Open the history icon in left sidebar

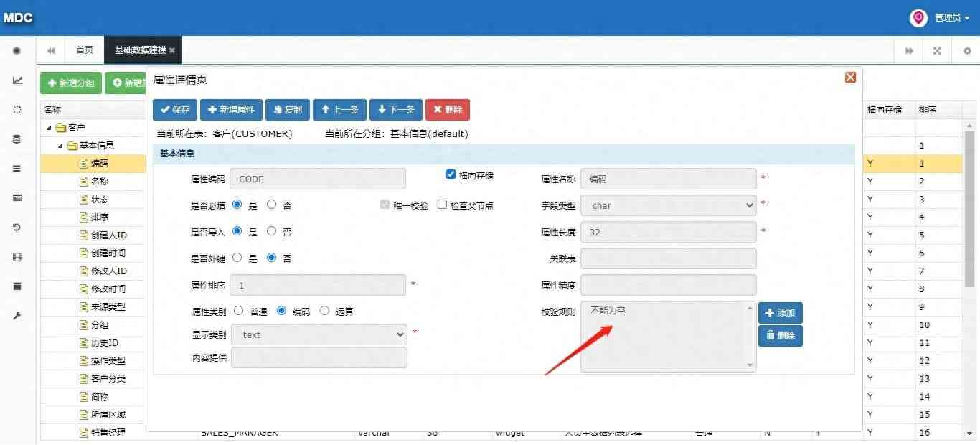[x=17, y=228]
